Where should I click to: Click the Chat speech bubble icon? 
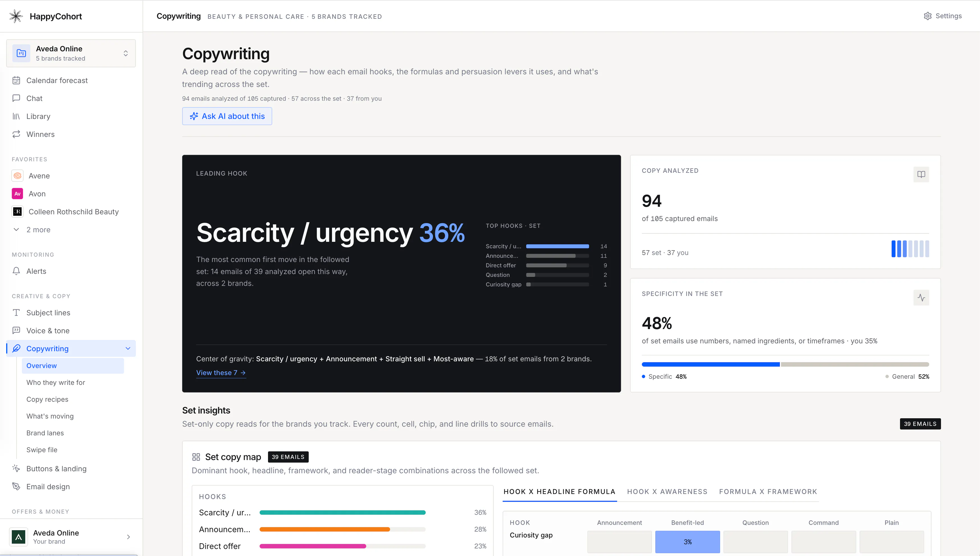[x=16, y=98]
